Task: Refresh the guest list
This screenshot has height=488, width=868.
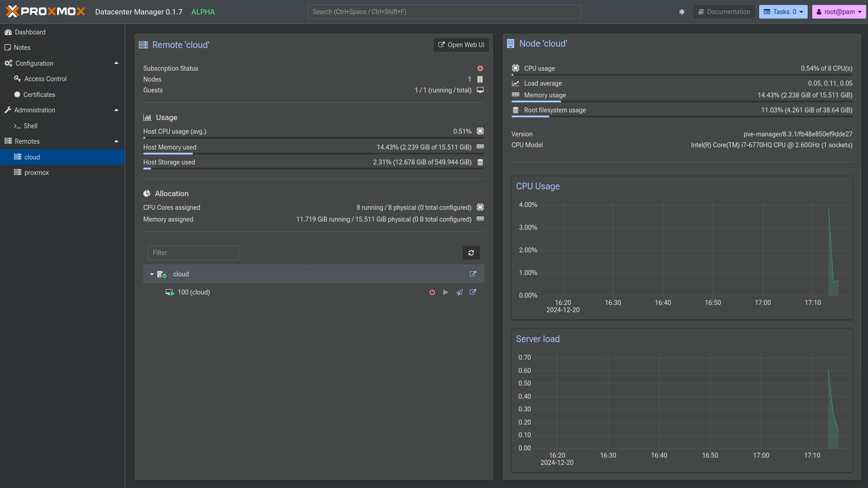Action: pos(471,253)
